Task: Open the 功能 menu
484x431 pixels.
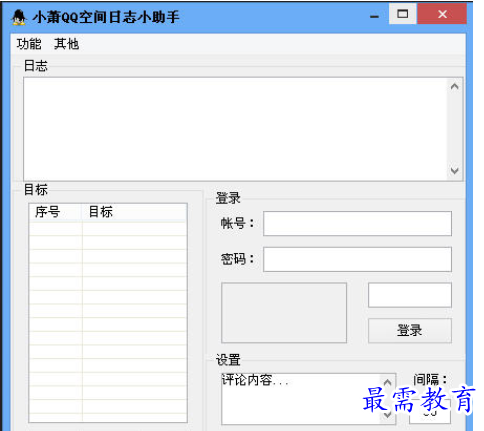Action: click(x=29, y=44)
